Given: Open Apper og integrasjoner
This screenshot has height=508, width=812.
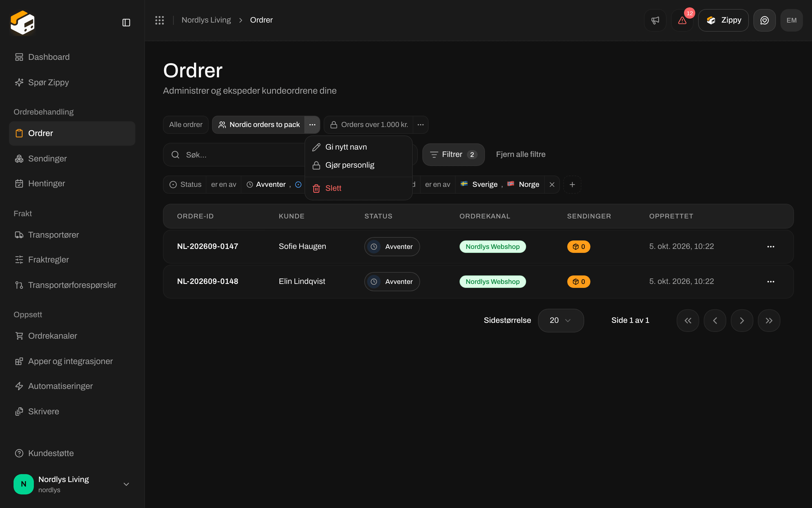Looking at the screenshot, I should click(72, 361).
